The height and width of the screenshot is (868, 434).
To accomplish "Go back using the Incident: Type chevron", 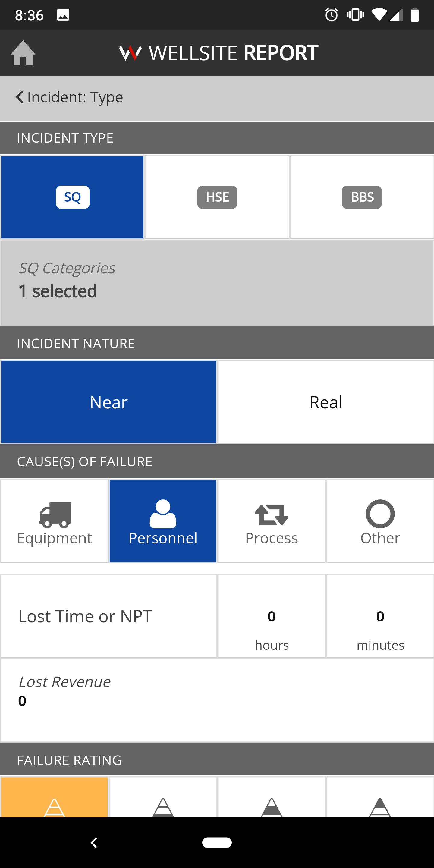I will coord(20,97).
